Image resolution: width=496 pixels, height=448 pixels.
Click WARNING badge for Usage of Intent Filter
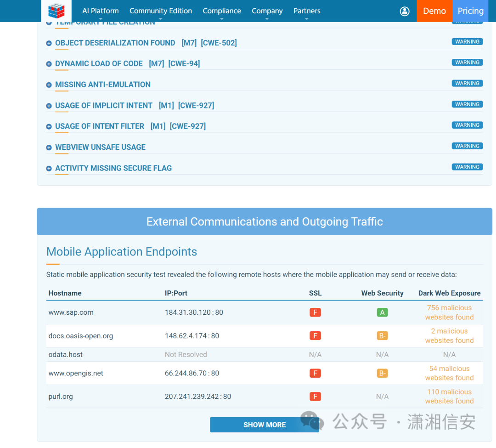point(467,125)
